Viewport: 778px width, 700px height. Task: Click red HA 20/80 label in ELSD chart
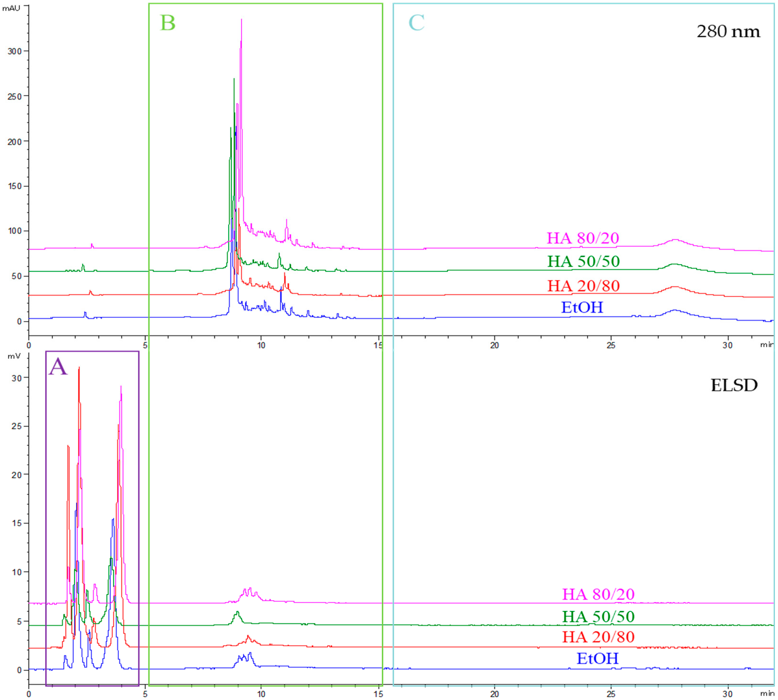(x=598, y=637)
